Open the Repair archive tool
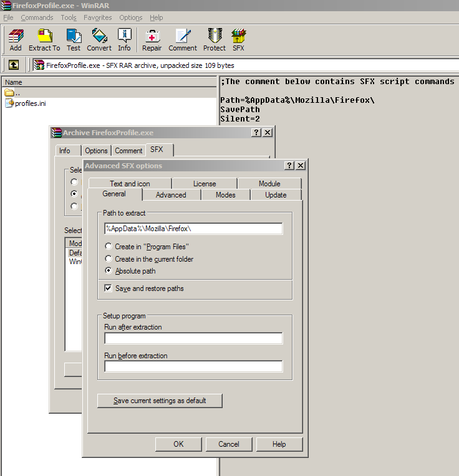Image resolution: width=459 pixels, height=476 pixels. pyautogui.click(x=152, y=40)
